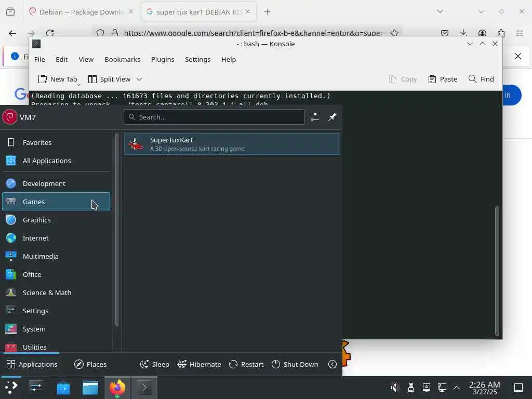The image size is (532, 399).
Task: Open Firefox downloads icon
Action: tap(463, 33)
